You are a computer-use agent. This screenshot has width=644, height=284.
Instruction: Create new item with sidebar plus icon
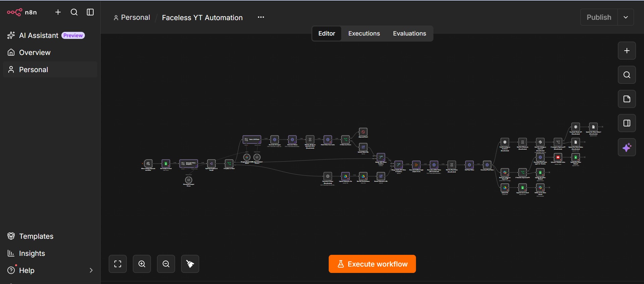[58, 12]
